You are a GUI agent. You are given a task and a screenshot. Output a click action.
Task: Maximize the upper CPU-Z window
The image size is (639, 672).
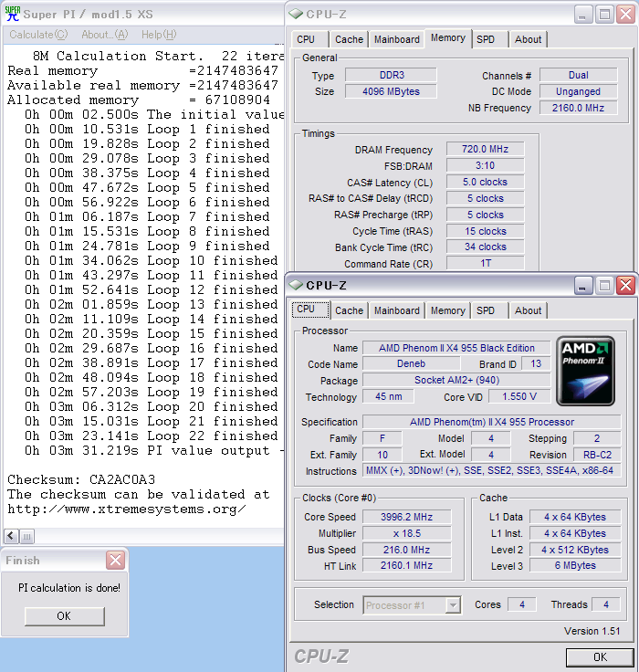(604, 14)
